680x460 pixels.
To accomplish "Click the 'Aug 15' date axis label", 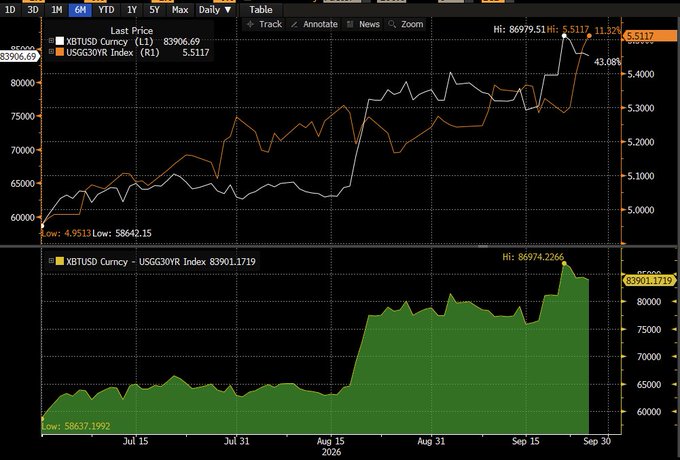I will 330,441.
